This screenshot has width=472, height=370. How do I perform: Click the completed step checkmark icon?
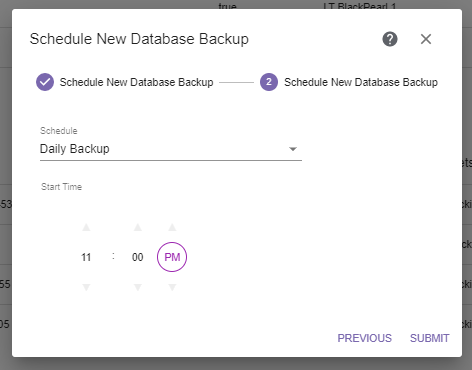[x=45, y=82]
